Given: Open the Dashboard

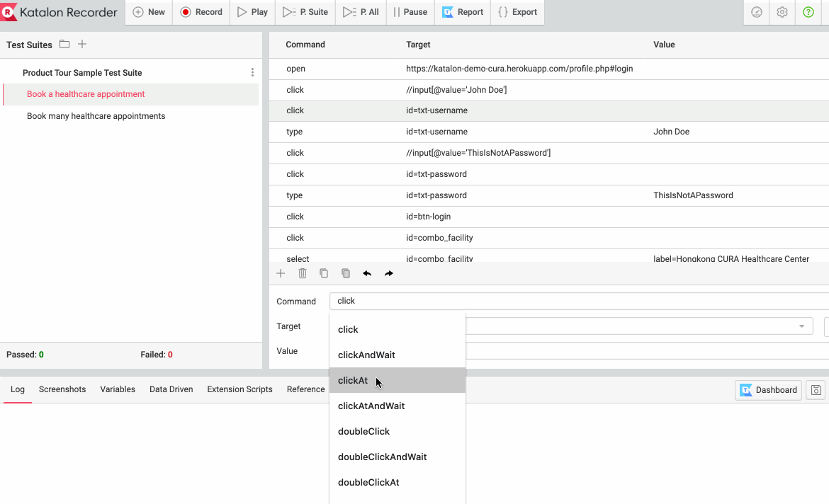Looking at the screenshot, I should tap(768, 390).
